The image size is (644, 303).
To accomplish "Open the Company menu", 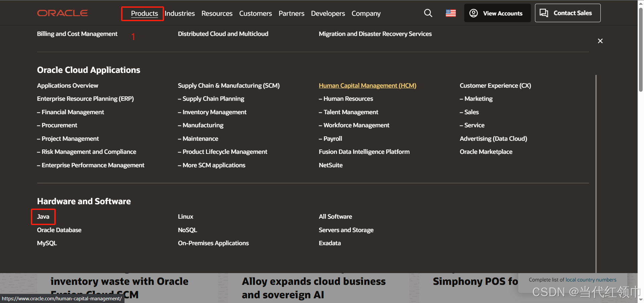I will click(x=366, y=13).
